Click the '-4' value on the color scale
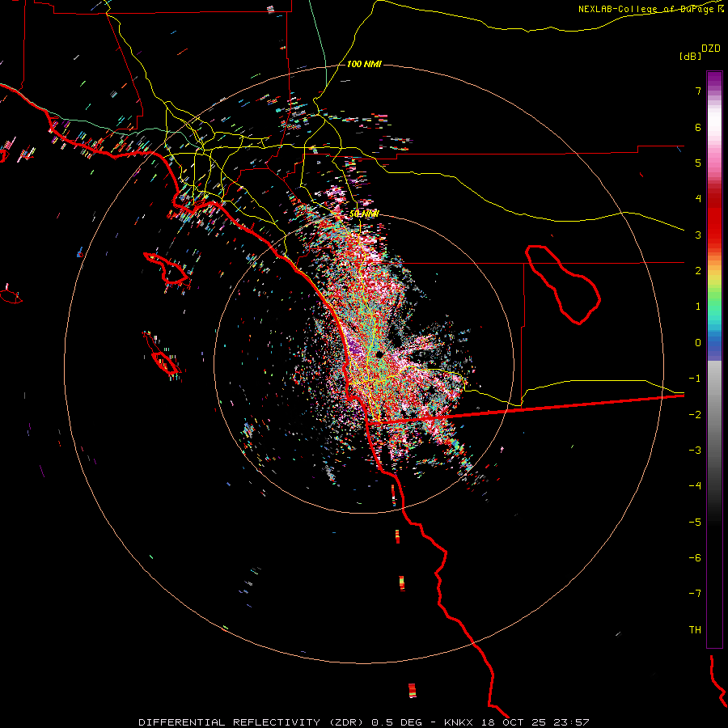The height and width of the screenshot is (728, 728). (x=695, y=486)
